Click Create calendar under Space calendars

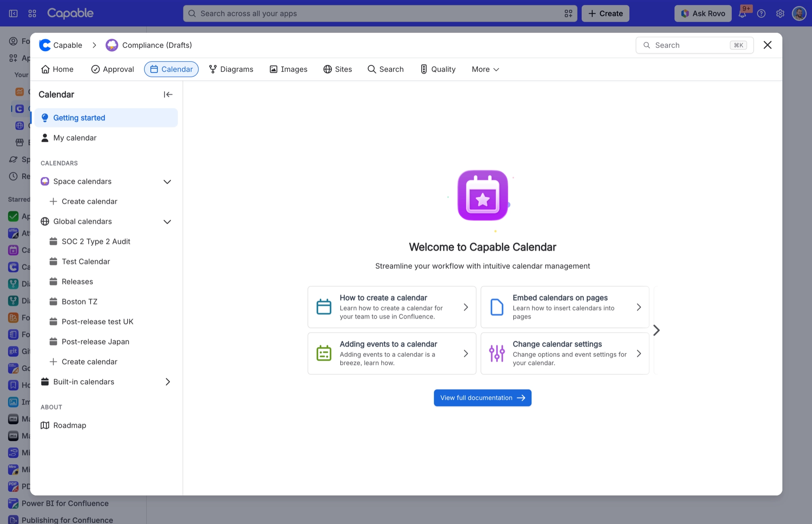tap(106, 201)
